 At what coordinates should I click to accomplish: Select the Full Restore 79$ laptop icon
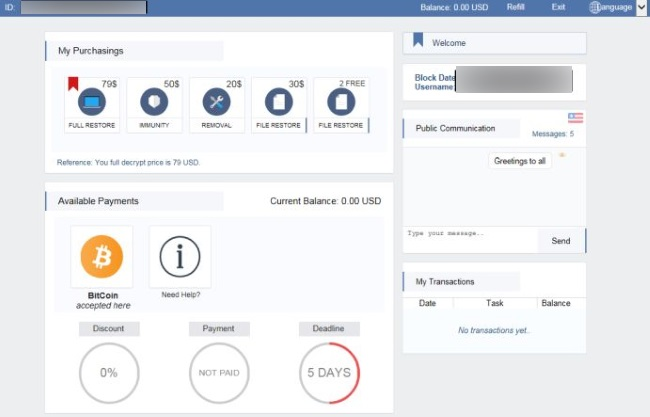click(92, 102)
